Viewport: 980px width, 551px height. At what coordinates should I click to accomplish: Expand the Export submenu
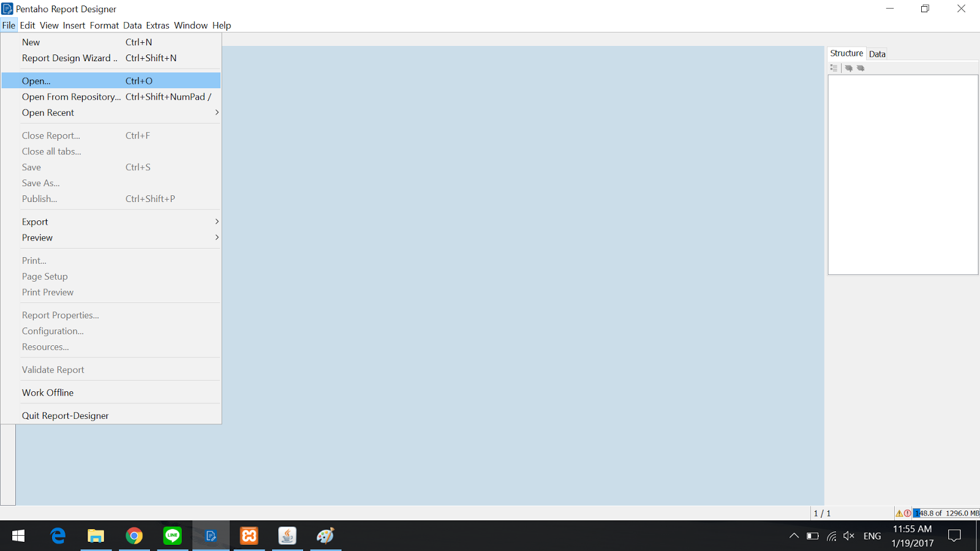[x=35, y=222]
